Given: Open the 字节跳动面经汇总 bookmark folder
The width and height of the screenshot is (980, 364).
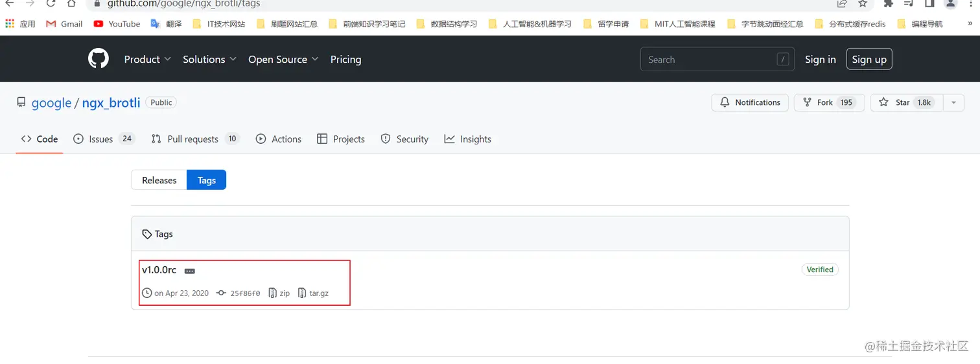Looking at the screenshot, I should point(765,24).
